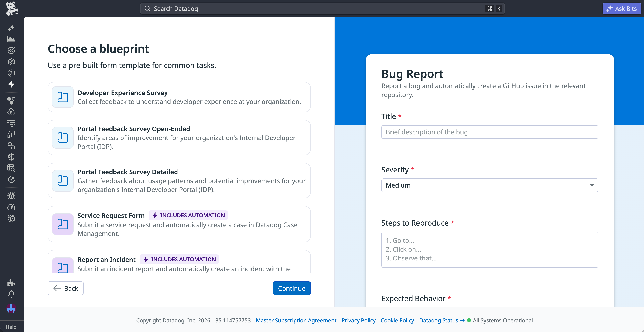Click the magnifier icon in Search Datadog

(x=147, y=9)
